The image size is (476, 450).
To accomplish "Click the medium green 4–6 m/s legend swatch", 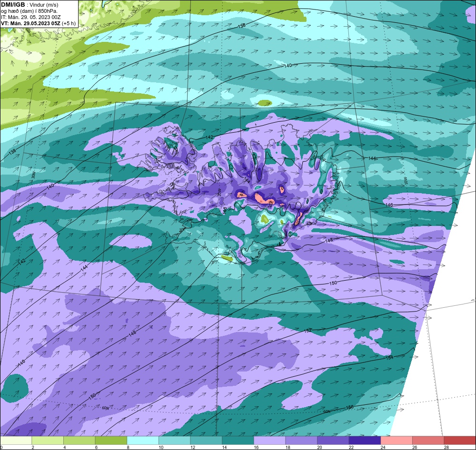I will [x=79, y=440].
